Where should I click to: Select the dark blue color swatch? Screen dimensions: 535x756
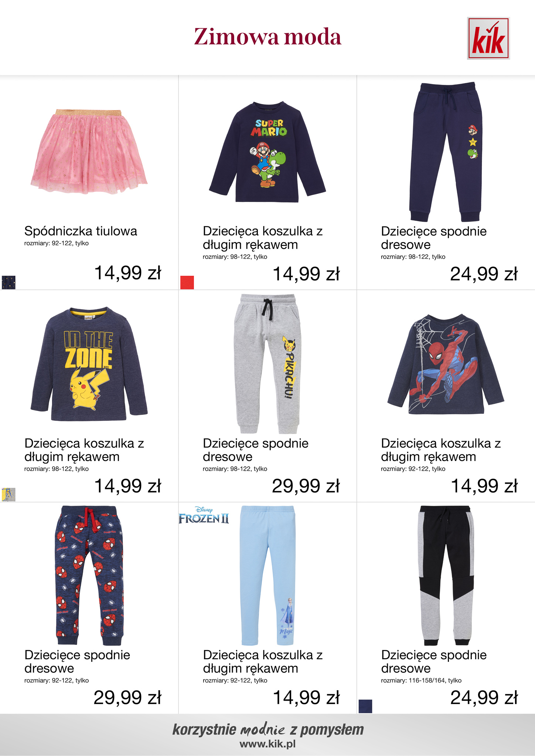[x=365, y=706]
